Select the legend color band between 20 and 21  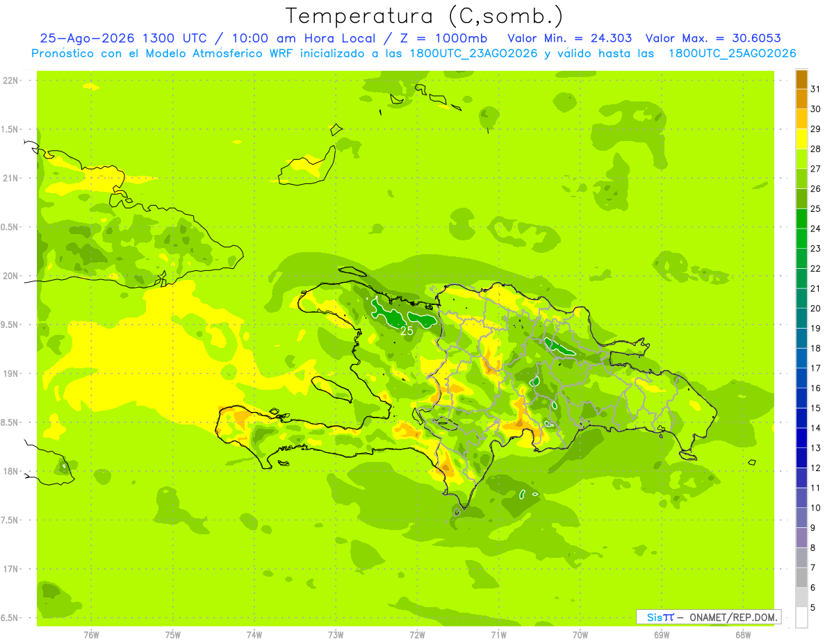pos(801,298)
